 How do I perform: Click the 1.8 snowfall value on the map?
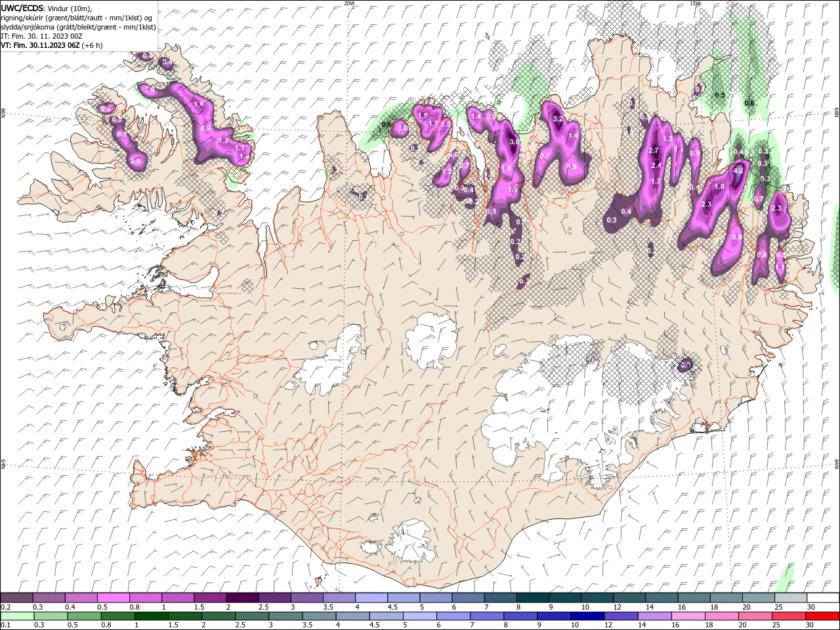tap(719, 187)
